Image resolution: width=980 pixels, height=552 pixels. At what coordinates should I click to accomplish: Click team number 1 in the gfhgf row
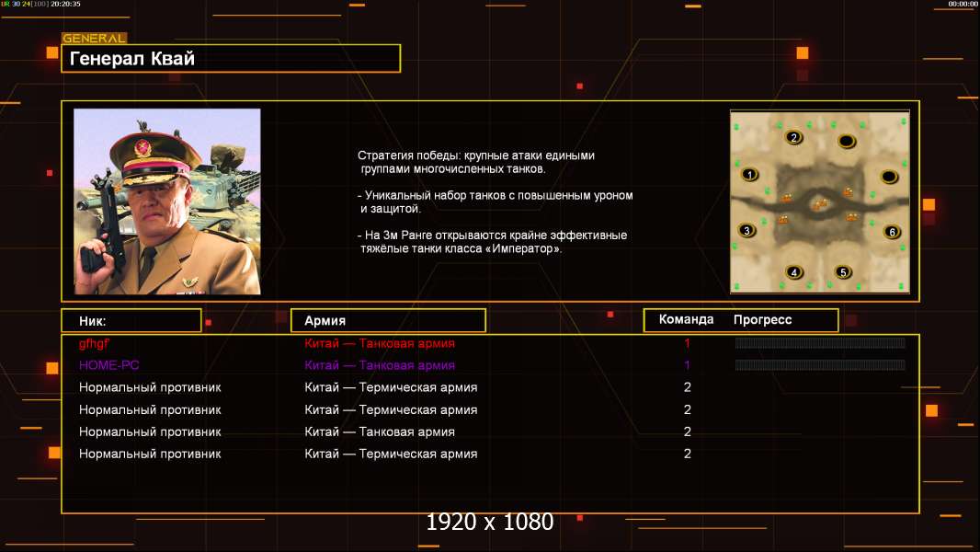click(x=687, y=343)
